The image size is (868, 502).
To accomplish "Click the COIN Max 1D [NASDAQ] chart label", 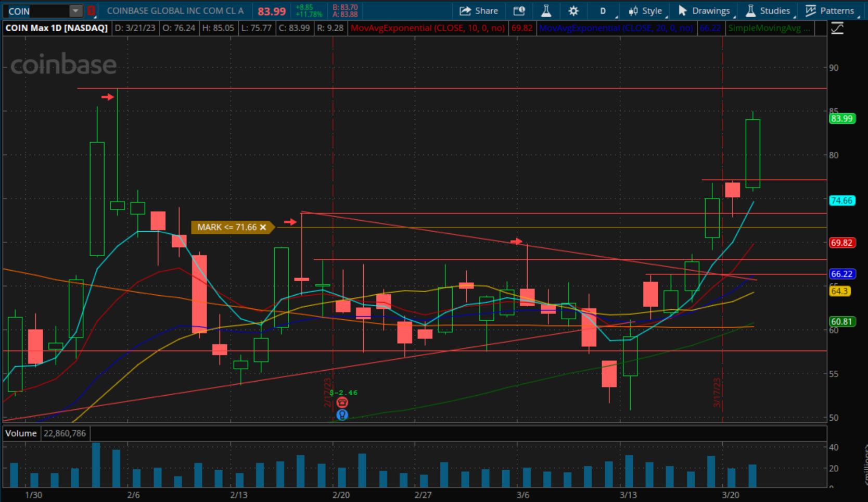I will click(x=57, y=28).
